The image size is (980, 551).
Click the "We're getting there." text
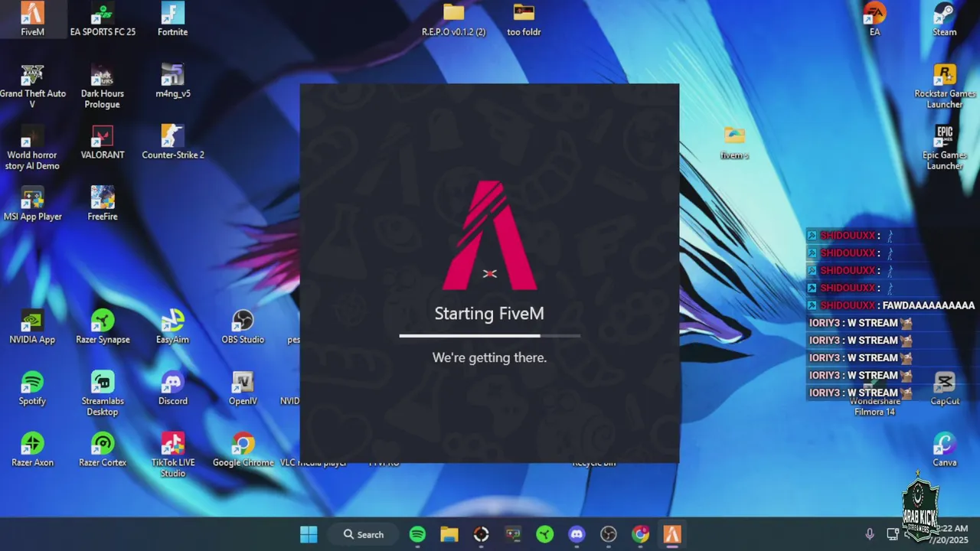point(489,357)
